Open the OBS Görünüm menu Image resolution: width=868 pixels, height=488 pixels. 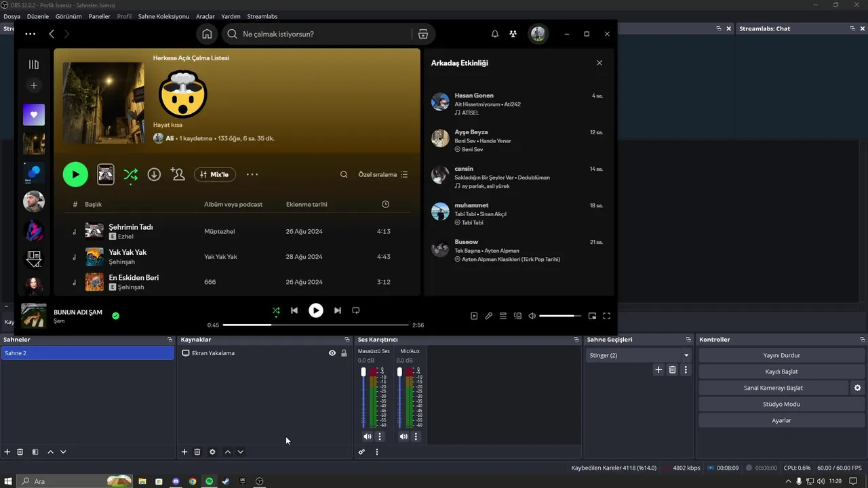(x=68, y=16)
